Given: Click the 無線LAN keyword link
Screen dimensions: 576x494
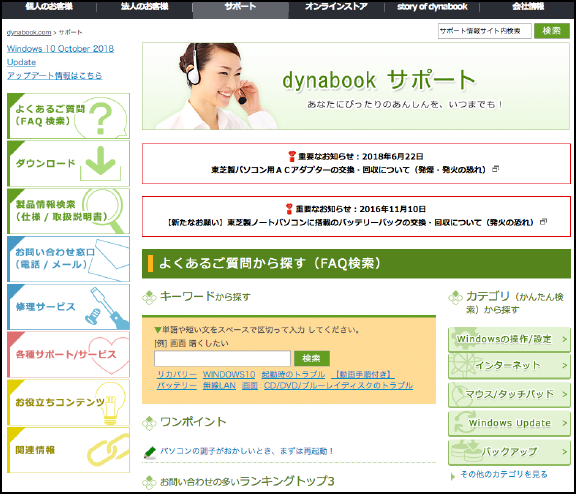Looking at the screenshot, I should pos(219,385).
